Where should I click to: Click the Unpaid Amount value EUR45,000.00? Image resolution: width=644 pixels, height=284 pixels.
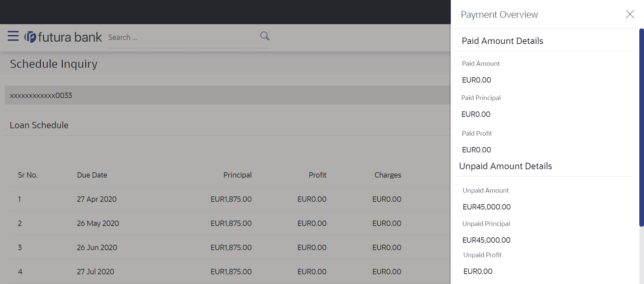486,207
